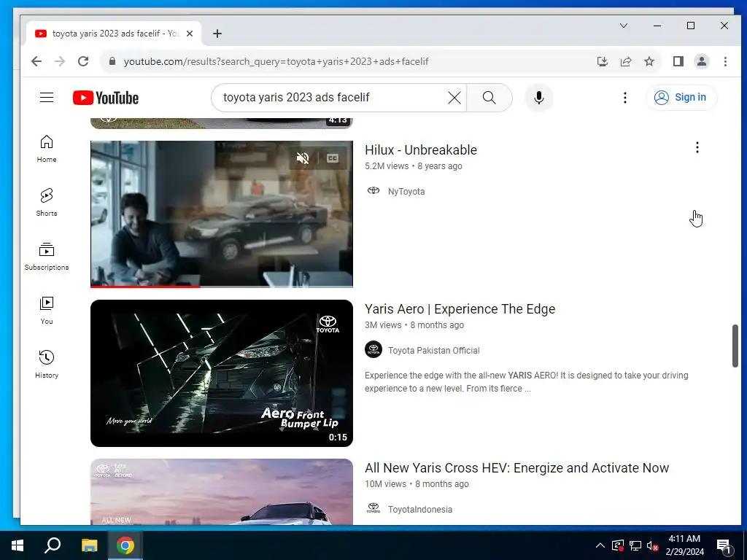Open the You section in sidebar
The image size is (747, 560).
click(x=47, y=311)
